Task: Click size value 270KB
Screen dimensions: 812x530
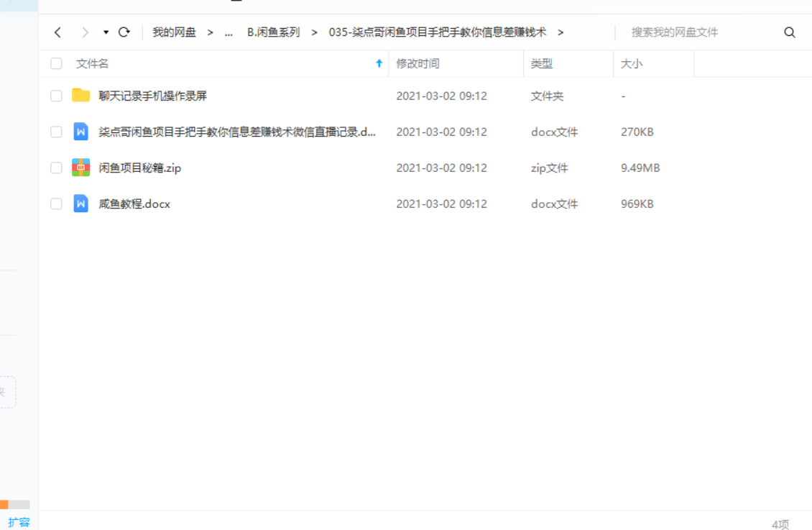Action: coord(637,132)
